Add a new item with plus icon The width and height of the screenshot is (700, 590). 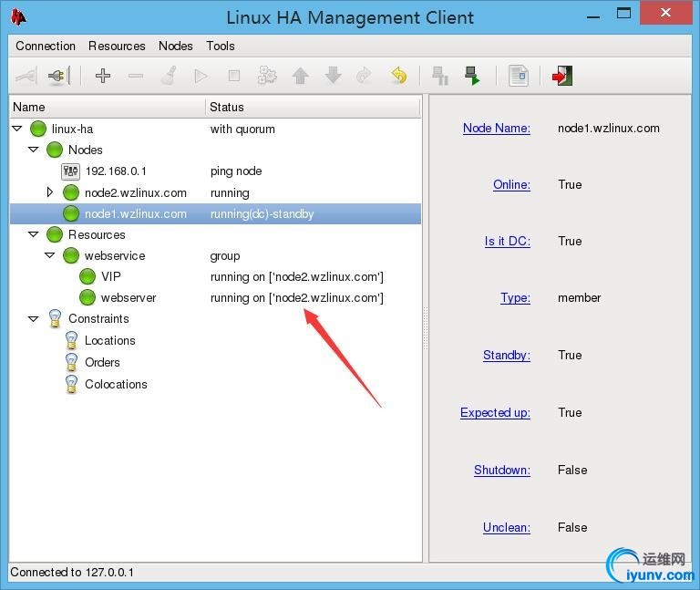[x=103, y=76]
